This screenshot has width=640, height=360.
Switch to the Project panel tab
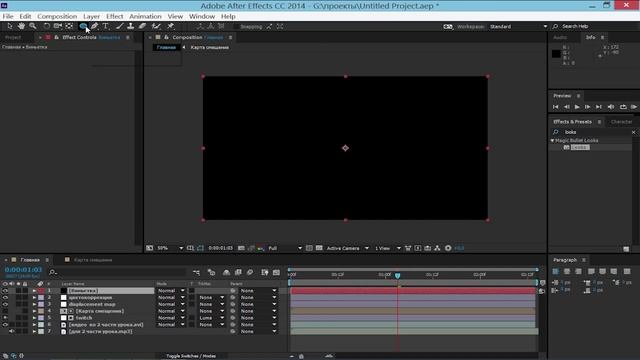pyautogui.click(x=13, y=37)
